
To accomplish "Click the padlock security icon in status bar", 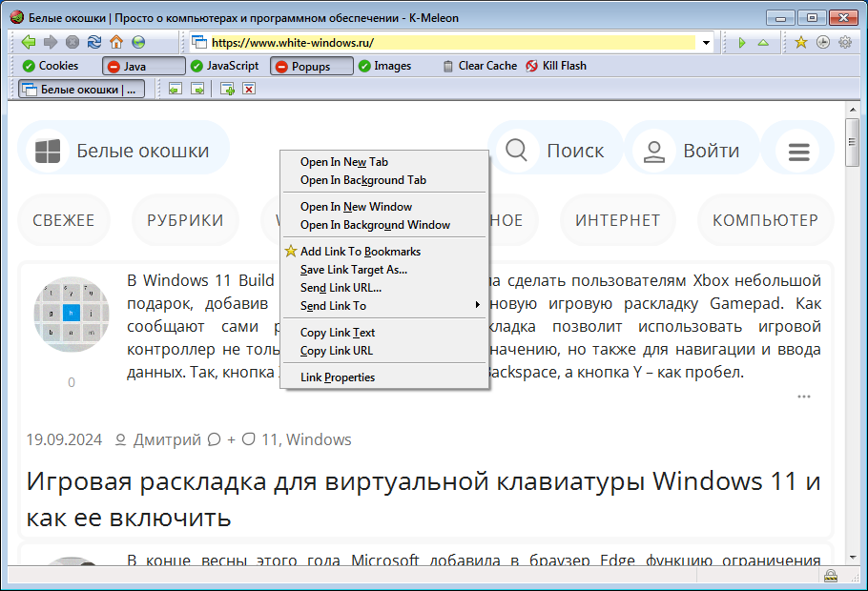I will [831, 576].
